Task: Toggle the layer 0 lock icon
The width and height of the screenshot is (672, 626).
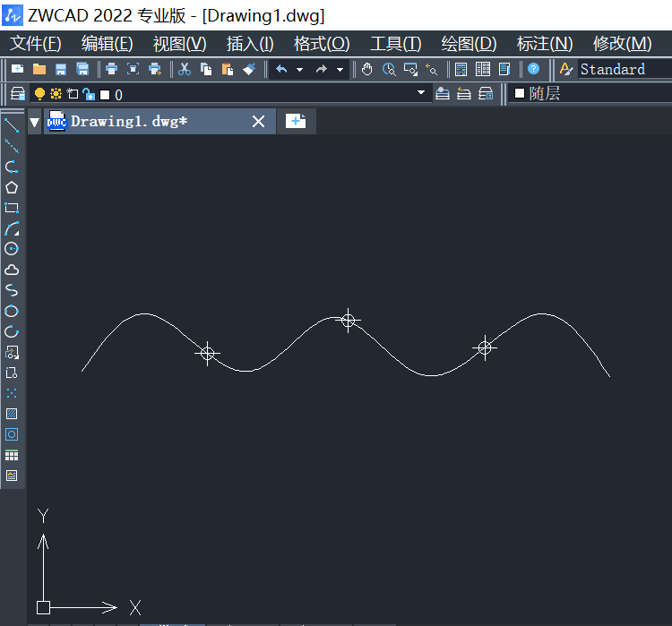Action: 88,94
